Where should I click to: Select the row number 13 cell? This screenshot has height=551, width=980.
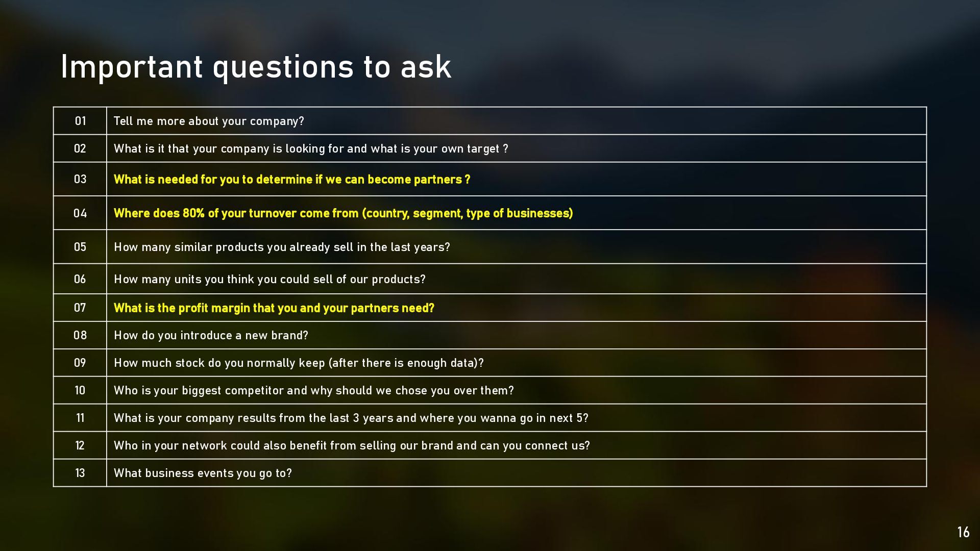[80, 473]
